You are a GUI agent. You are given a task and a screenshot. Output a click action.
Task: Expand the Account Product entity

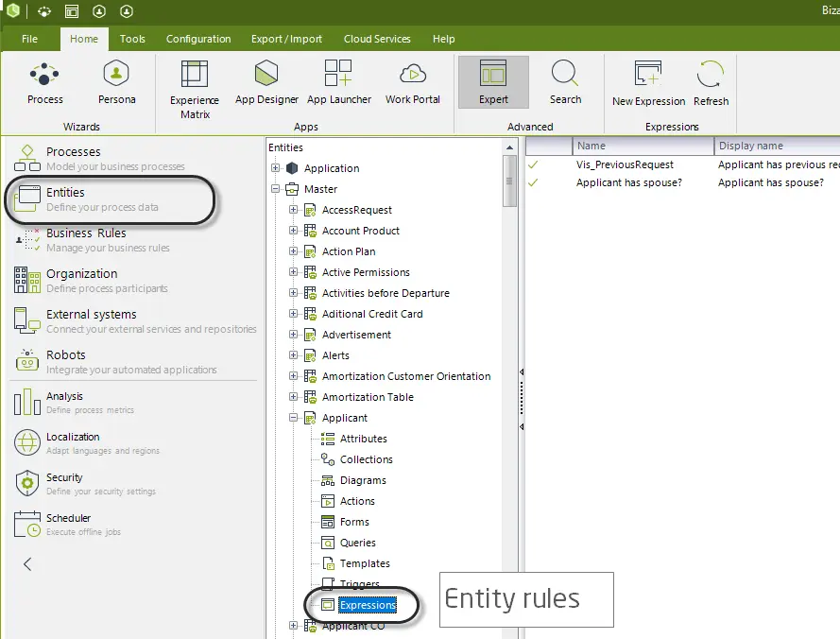[x=293, y=231]
